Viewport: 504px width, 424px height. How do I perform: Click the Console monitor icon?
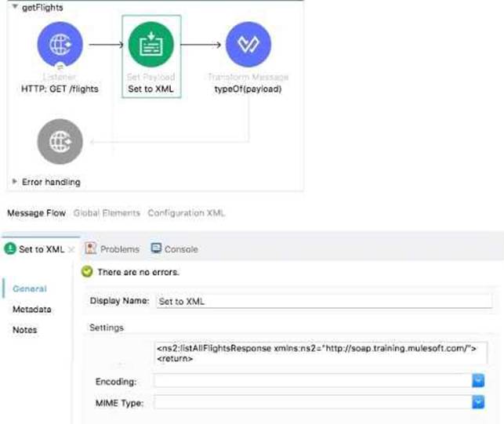pos(156,248)
